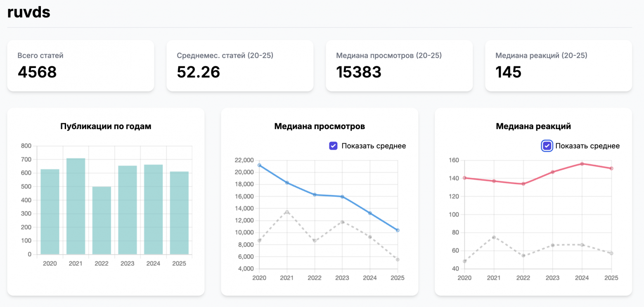Select the median reactions value 145
644x307 pixels.
click(509, 72)
